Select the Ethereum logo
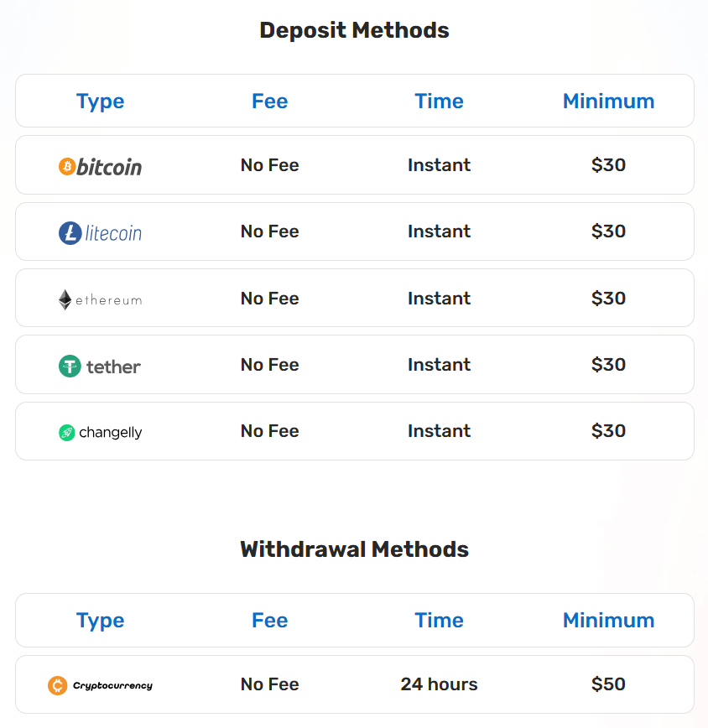Screen dimensions: 708x728 point(100,299)
